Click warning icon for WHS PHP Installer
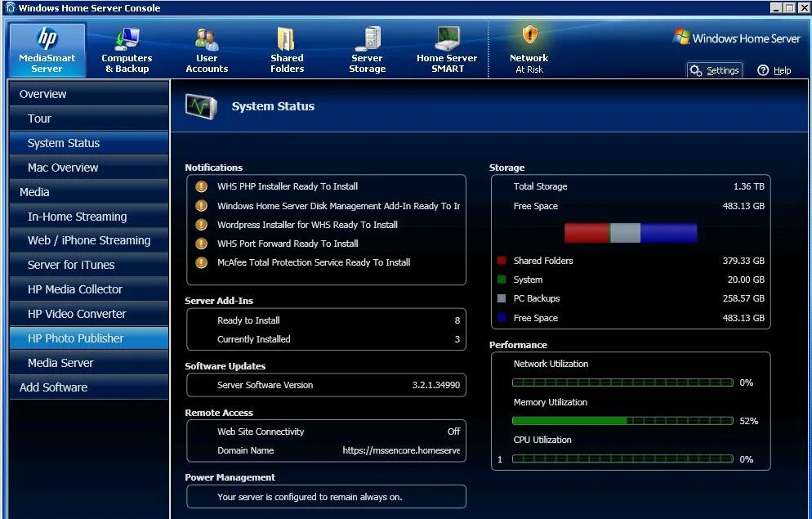Viewport: 812px width, 519px height. [202, 186]
